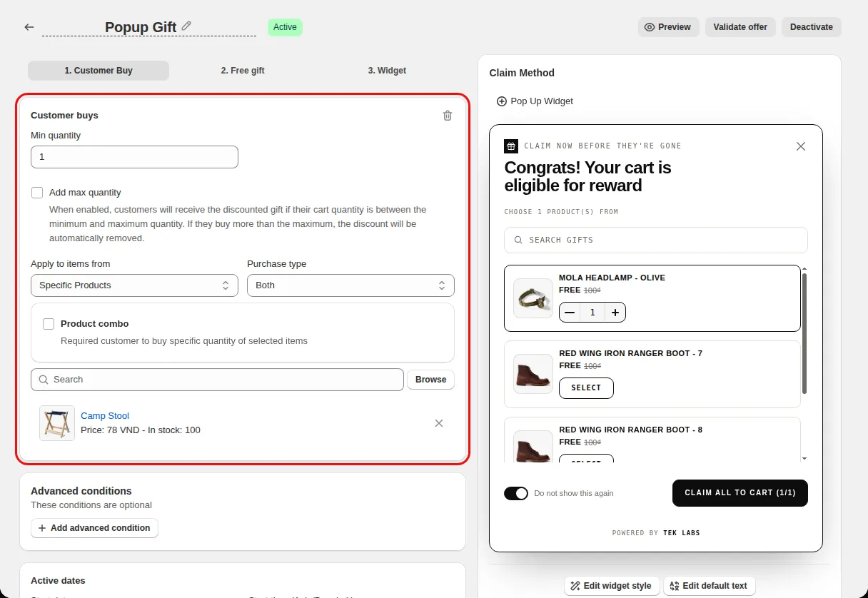Screen dimensions: 868x598
Task: Click the Deactivate button
Action: [812, 27]
